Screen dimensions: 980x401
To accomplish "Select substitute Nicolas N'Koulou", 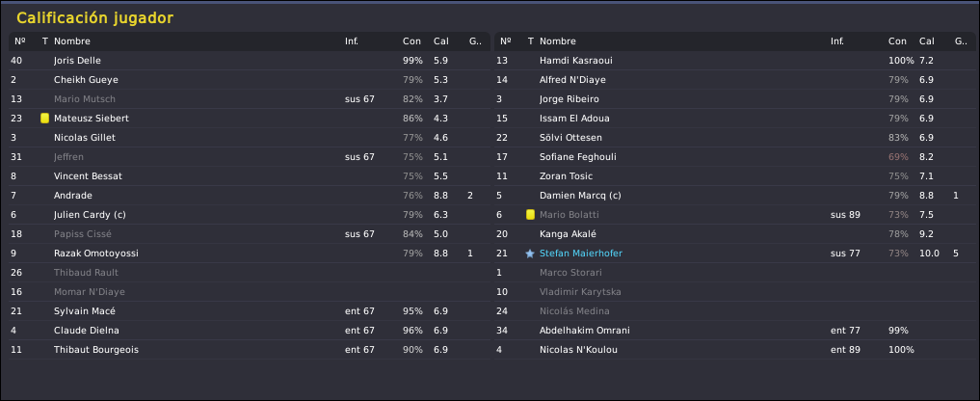I will tap(735, 350).
